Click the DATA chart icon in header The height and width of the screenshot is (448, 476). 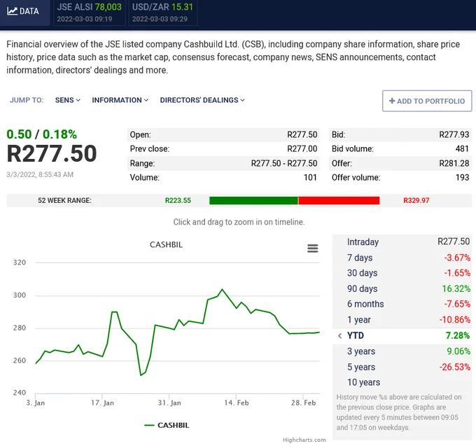(x=12, y=11)
